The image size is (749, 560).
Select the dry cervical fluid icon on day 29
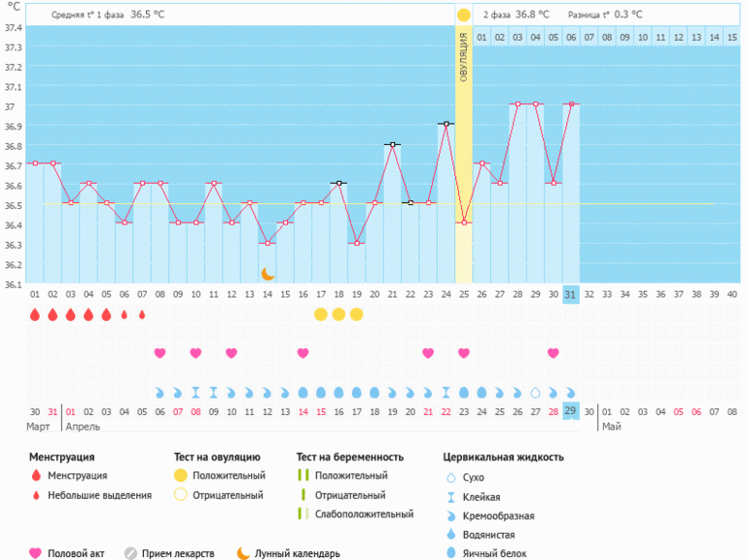tap(534, 392)
